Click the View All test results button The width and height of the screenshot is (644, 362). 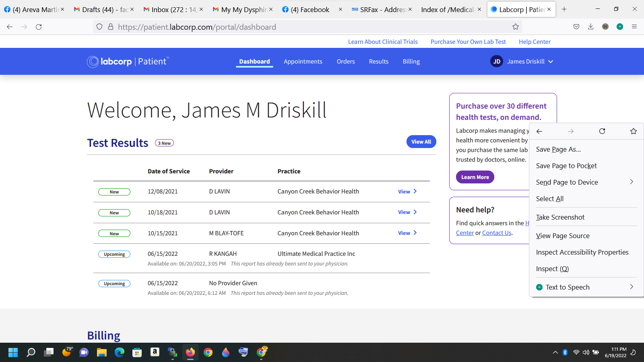coord(421,142)
